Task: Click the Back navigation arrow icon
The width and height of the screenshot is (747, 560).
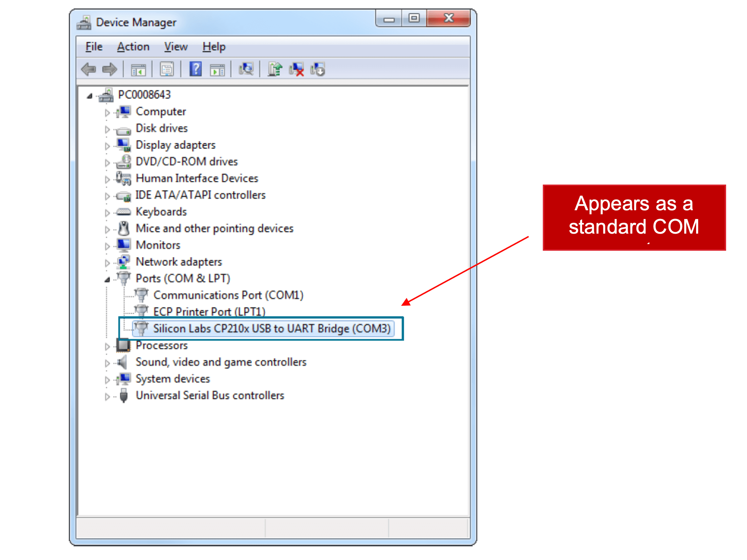Action: [88, 69]
